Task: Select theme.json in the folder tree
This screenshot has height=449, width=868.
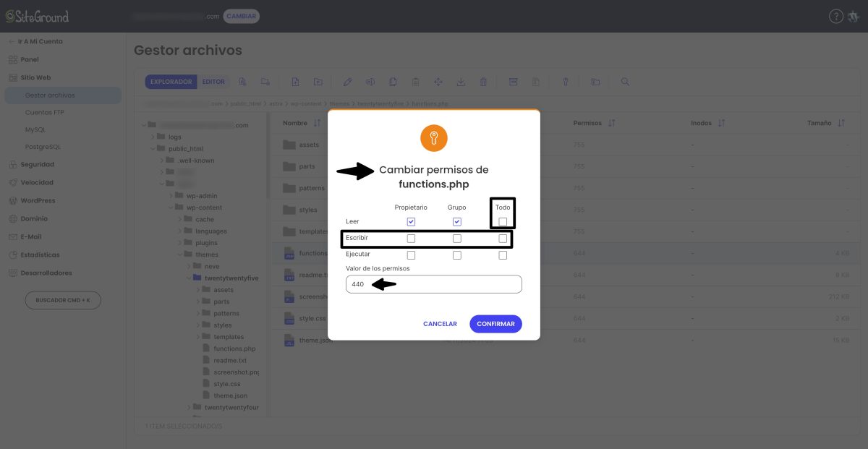Action: click(x=230, y=395)
